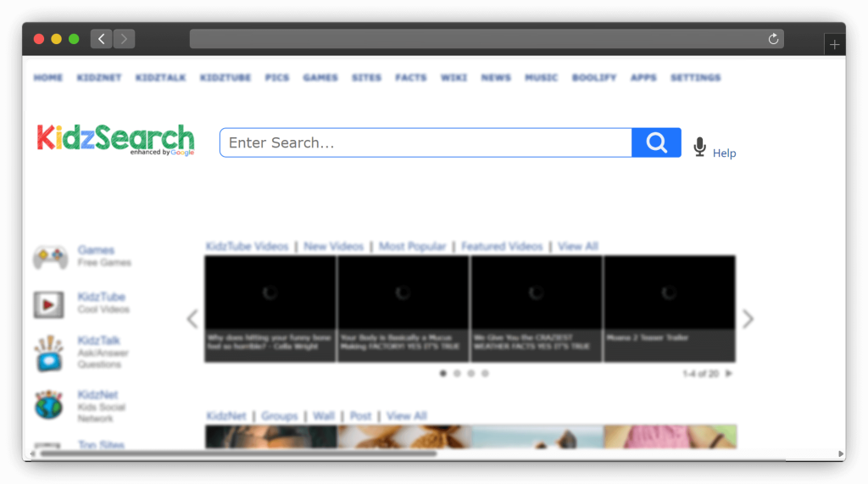Open a new tab with plus button

point(834,45)
